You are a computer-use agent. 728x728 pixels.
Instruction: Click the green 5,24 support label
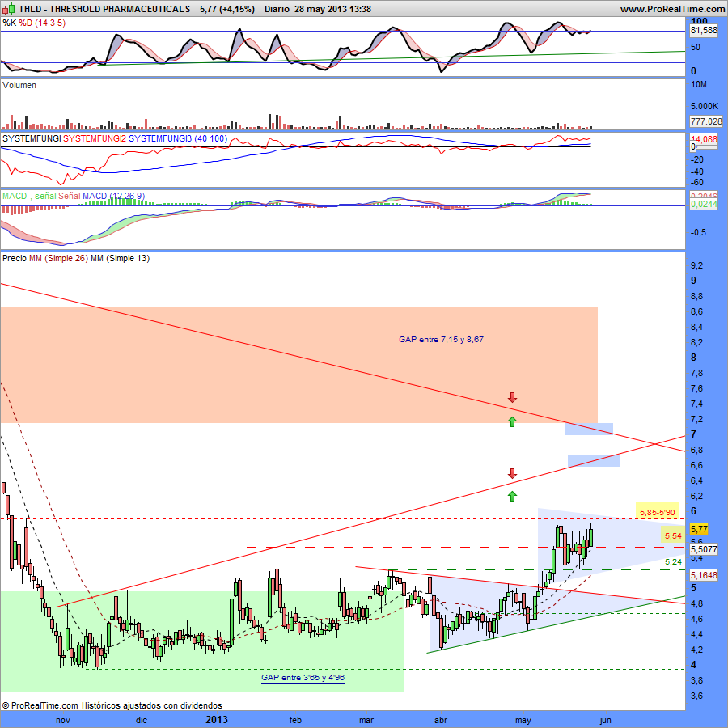673,562
